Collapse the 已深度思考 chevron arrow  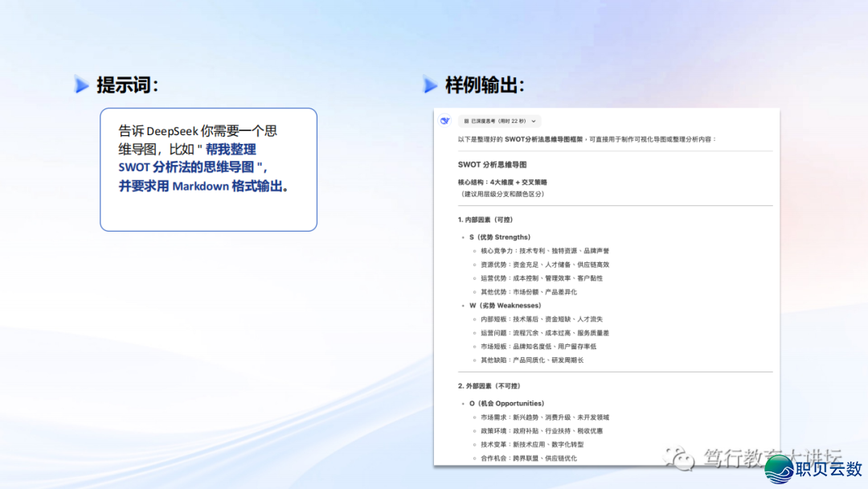[x=534, y=121]
